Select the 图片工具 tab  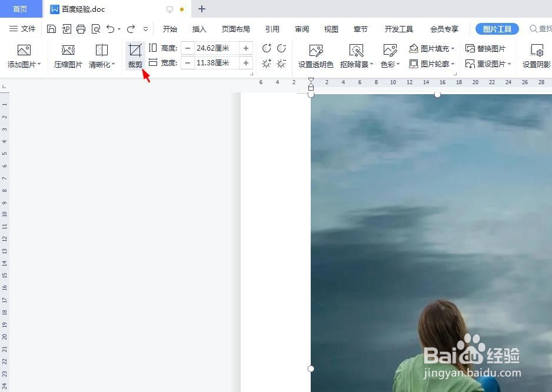point(497,29)
